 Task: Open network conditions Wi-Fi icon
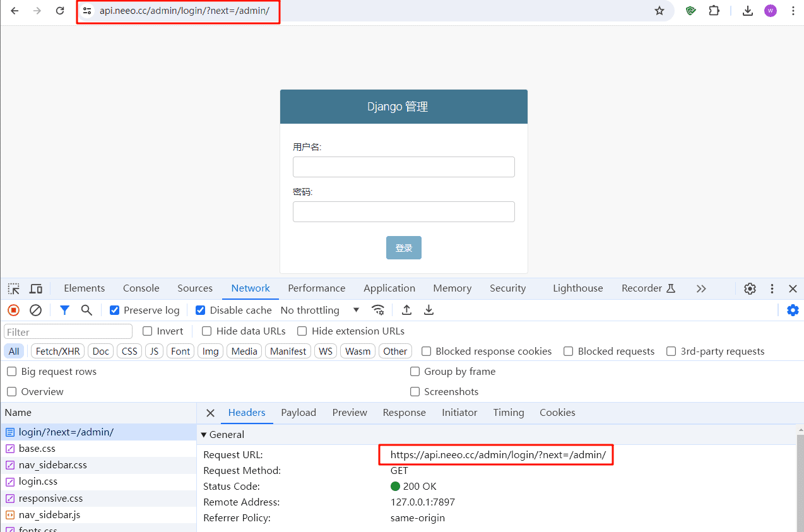tap(378, 310)
